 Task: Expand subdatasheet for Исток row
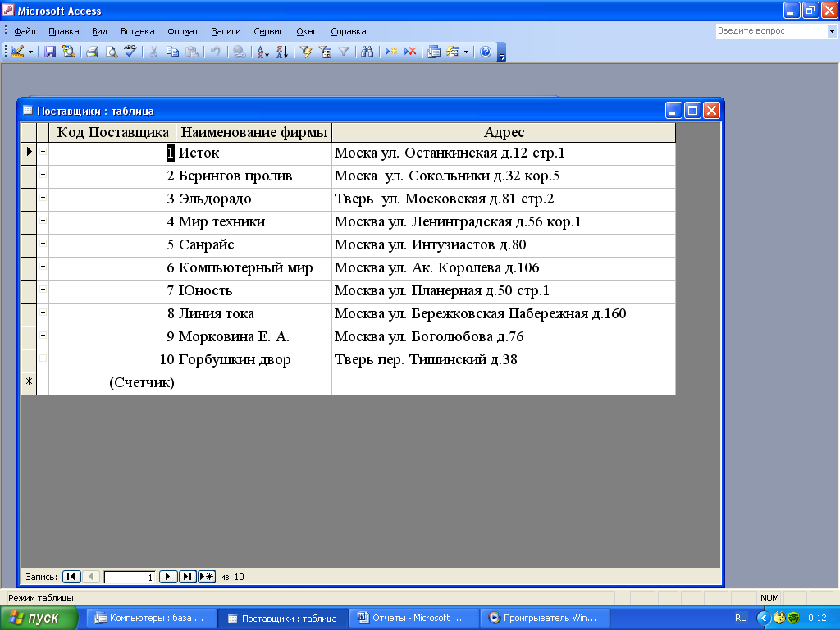pyautogui.click(x=43, y=152)
